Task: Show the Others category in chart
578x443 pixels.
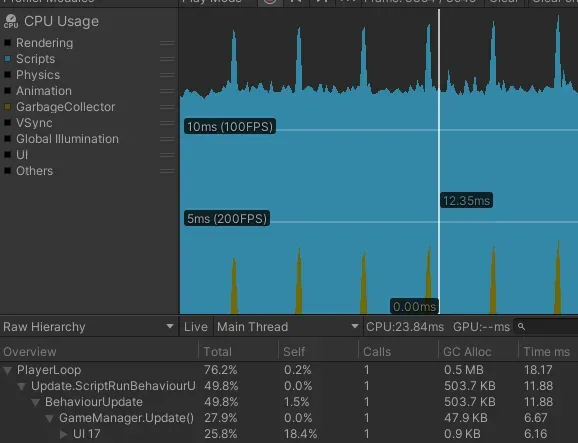Action: tap(7, 171)
